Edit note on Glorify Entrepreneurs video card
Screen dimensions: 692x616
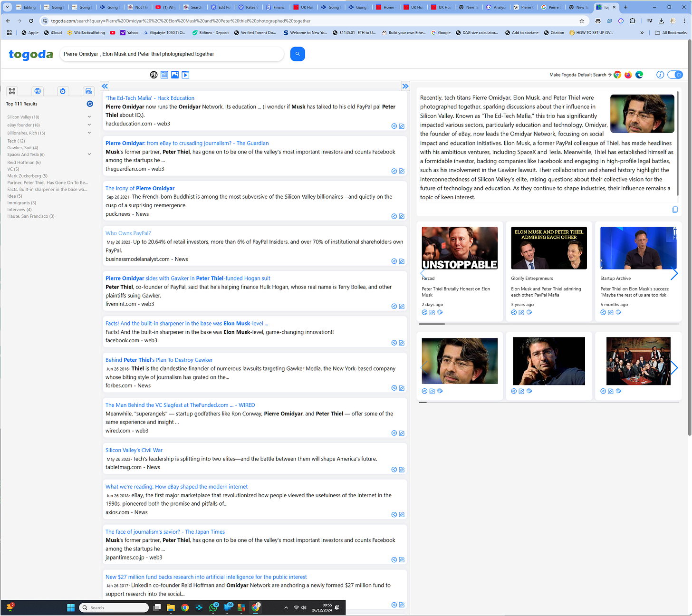(521, 312)
